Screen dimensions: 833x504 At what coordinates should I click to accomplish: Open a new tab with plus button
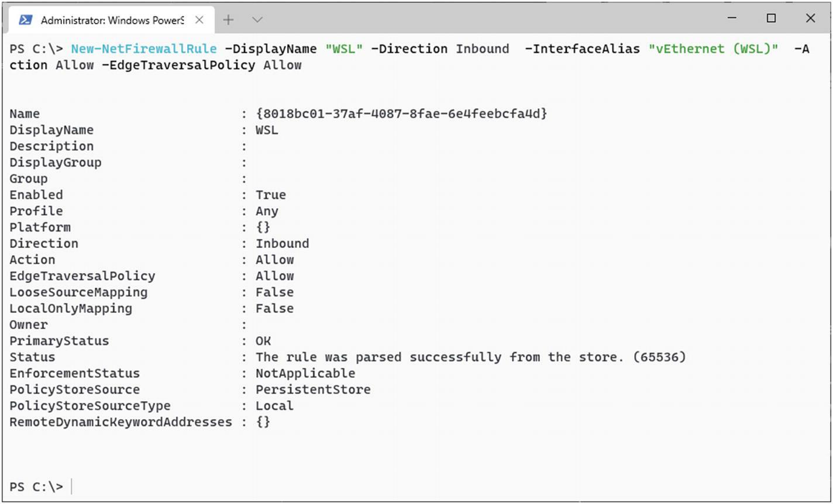(x=228, y=20)
